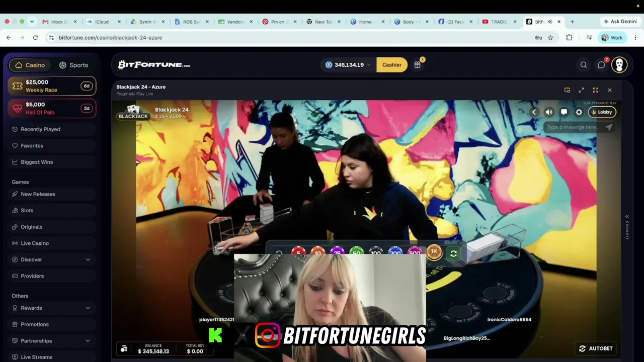The height and width of the screenshot is (362, 644).
Task: Open the media control icon in toolbar
Action: point(589,38)
